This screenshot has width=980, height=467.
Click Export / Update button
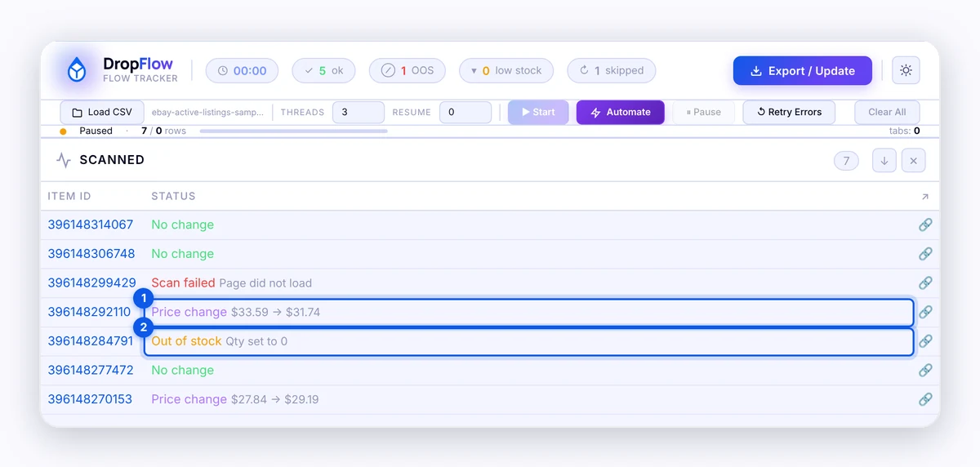(x=802, y=71)
